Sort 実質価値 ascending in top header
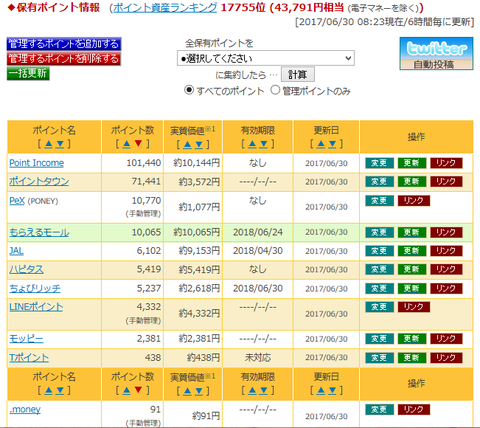480x428 pixels. (x=188, y=144)
